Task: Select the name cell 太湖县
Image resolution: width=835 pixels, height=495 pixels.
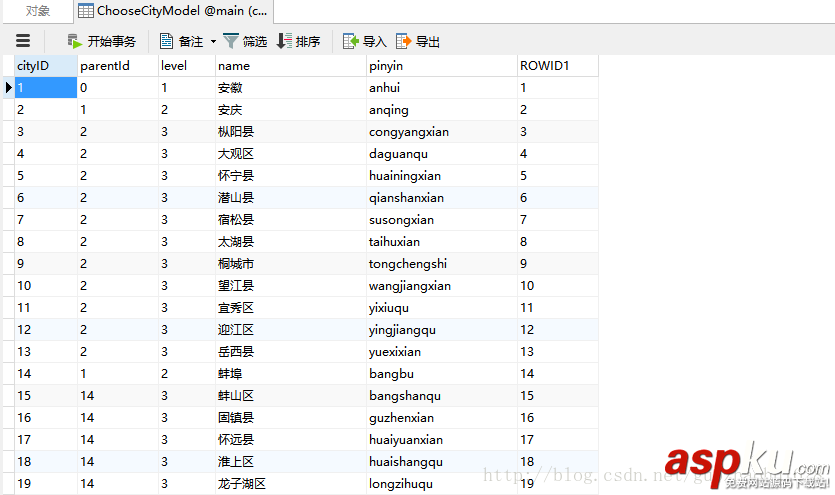Action: pos(291,242)
